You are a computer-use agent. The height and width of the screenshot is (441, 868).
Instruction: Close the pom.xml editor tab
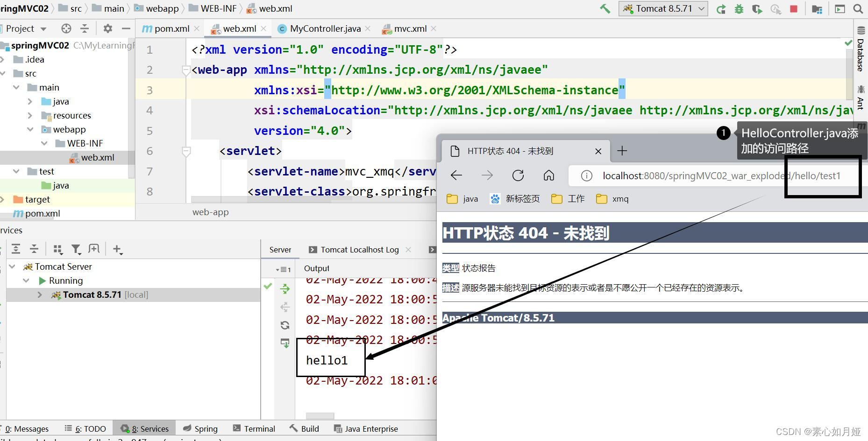click(x=197, y=28)
